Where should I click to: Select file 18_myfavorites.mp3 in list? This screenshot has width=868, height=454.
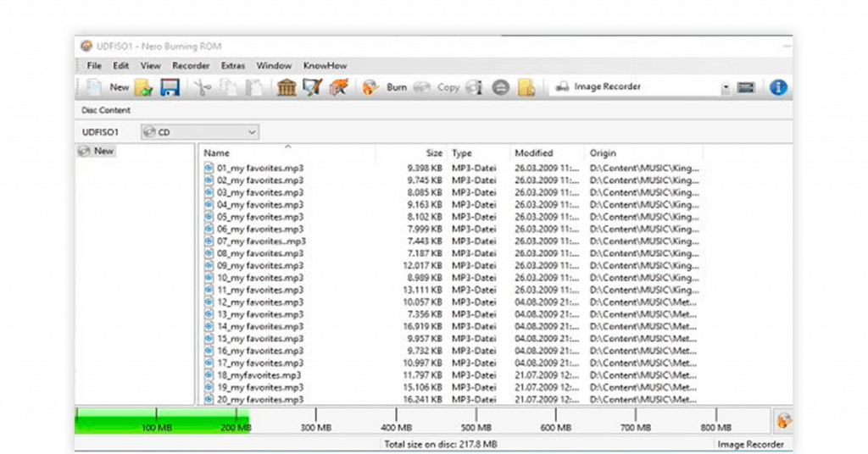point(259,375)
